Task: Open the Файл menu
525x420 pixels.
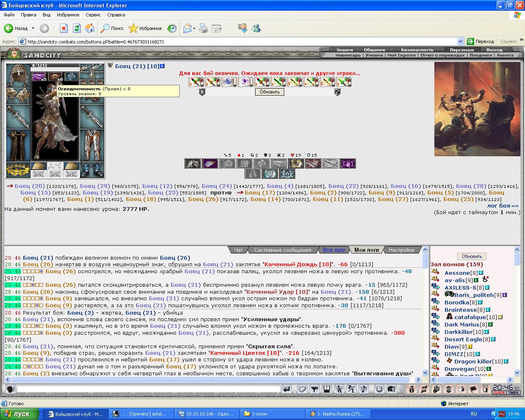Action: point(9,15)
